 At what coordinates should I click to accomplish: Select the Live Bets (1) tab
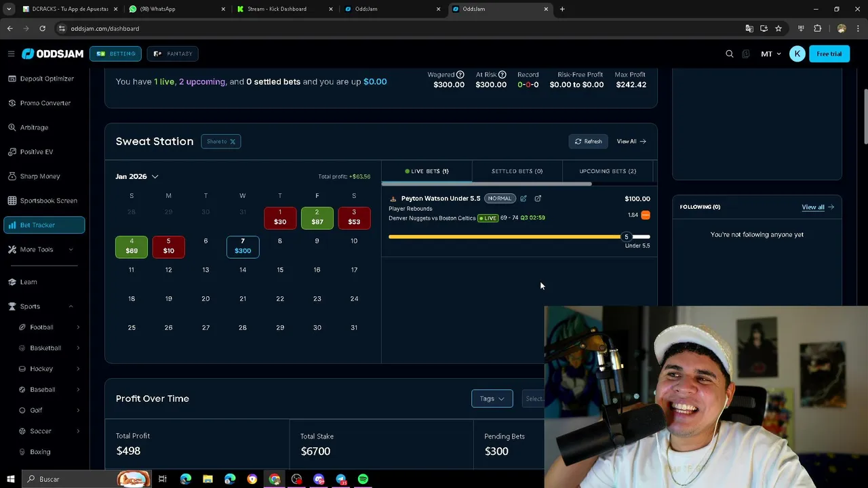coord(427,171)
